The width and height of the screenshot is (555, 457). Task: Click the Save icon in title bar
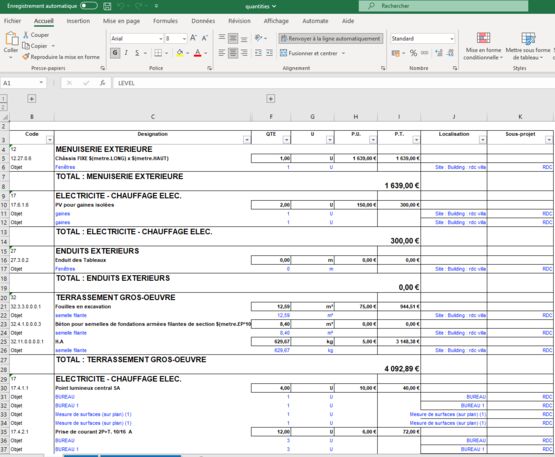click(x=107, y=6)
